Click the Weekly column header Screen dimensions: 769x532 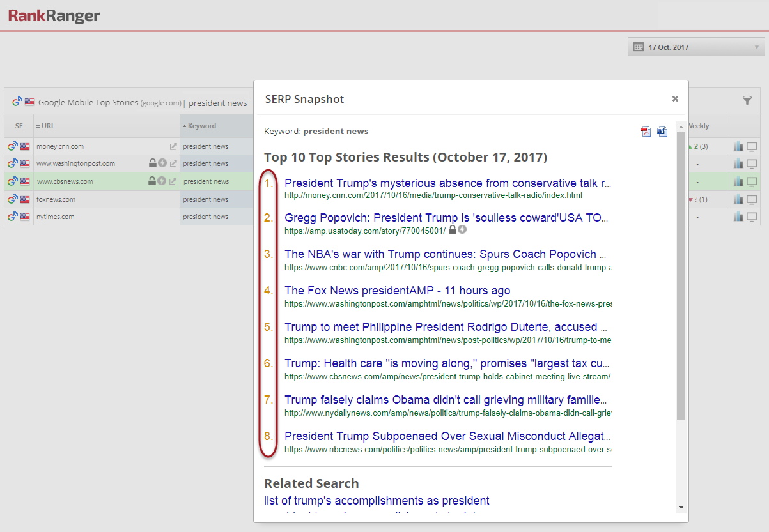point(698,126)
